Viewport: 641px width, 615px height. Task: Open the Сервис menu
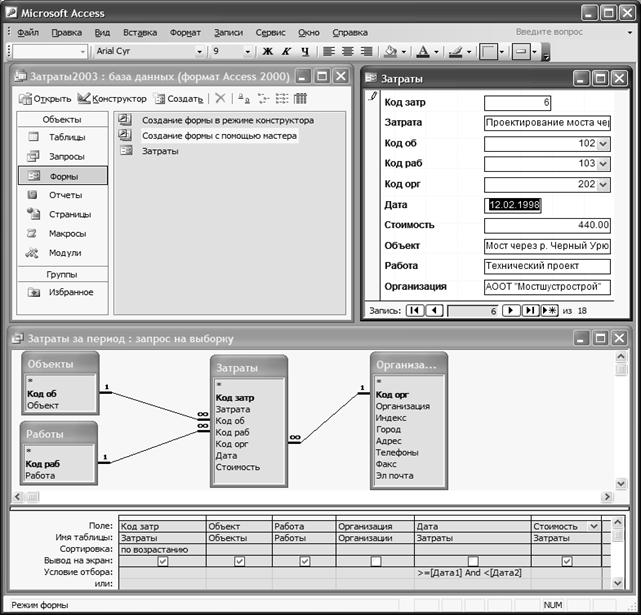270,32
